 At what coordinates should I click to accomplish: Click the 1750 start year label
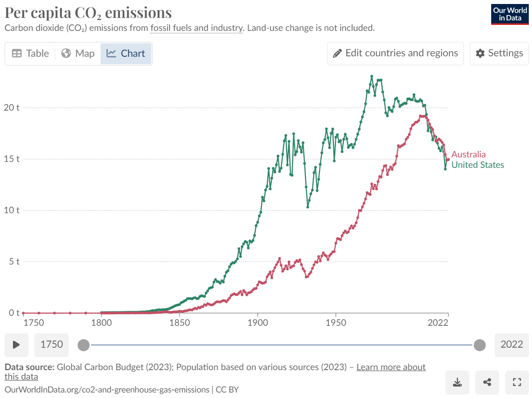click(51, 345)
